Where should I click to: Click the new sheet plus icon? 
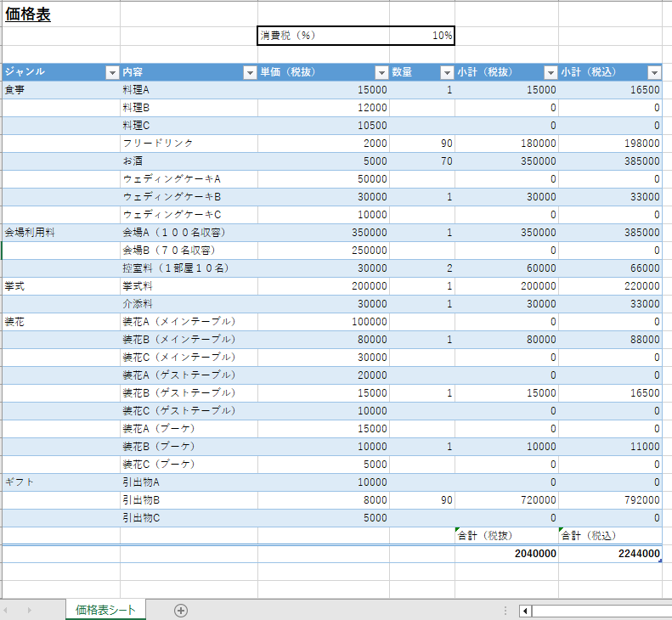point(181,610)
